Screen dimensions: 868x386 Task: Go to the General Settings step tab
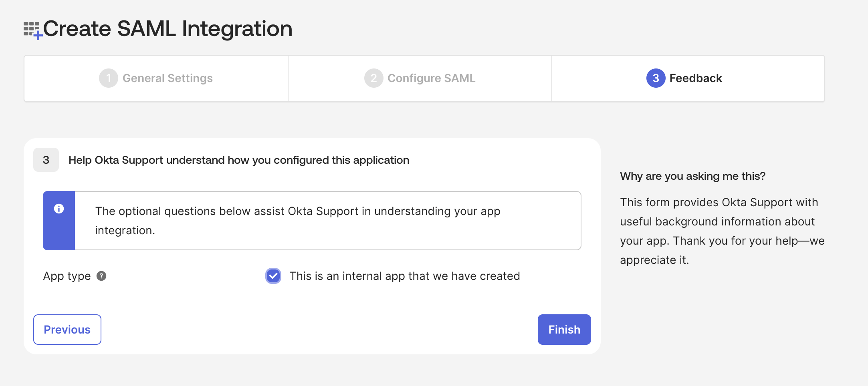pyautogui.click(x=156, y=78)
